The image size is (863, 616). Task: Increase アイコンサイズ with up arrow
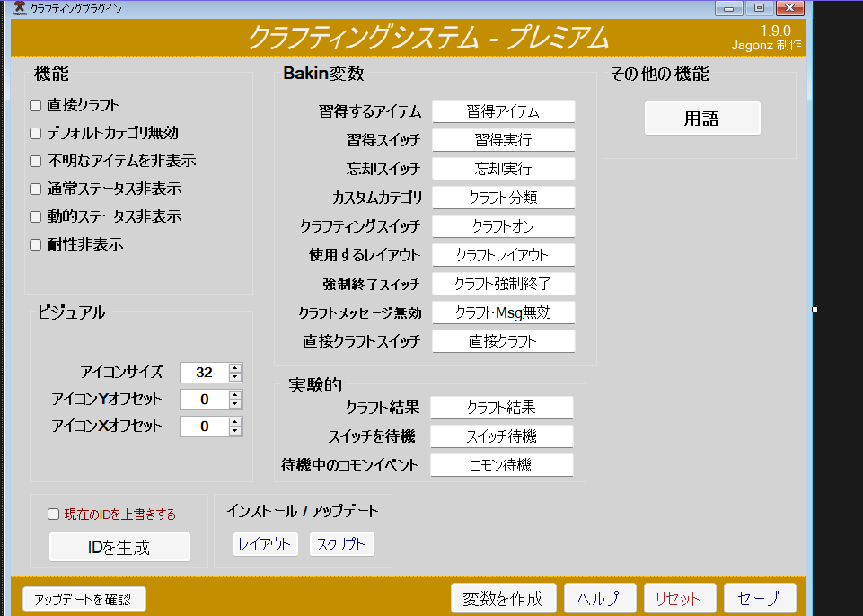[234, 368]
